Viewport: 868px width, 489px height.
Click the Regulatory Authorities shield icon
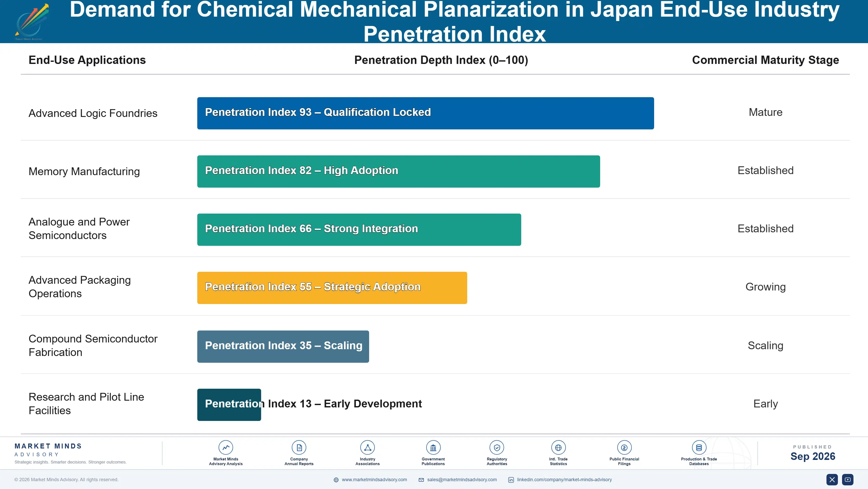coord(497,447)
